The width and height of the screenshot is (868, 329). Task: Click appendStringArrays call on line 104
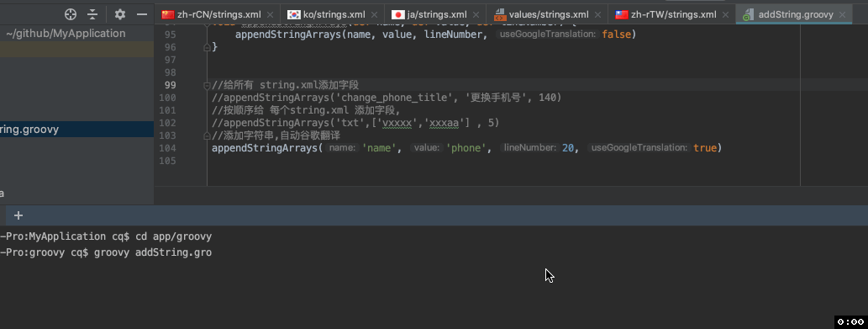(x=265, y=148)
